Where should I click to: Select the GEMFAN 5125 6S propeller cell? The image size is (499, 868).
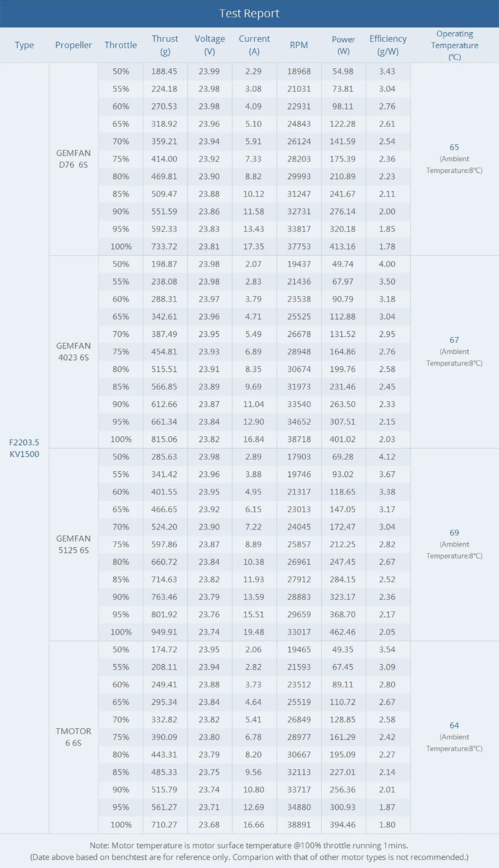pyautogui.click(x=74, y=544)
